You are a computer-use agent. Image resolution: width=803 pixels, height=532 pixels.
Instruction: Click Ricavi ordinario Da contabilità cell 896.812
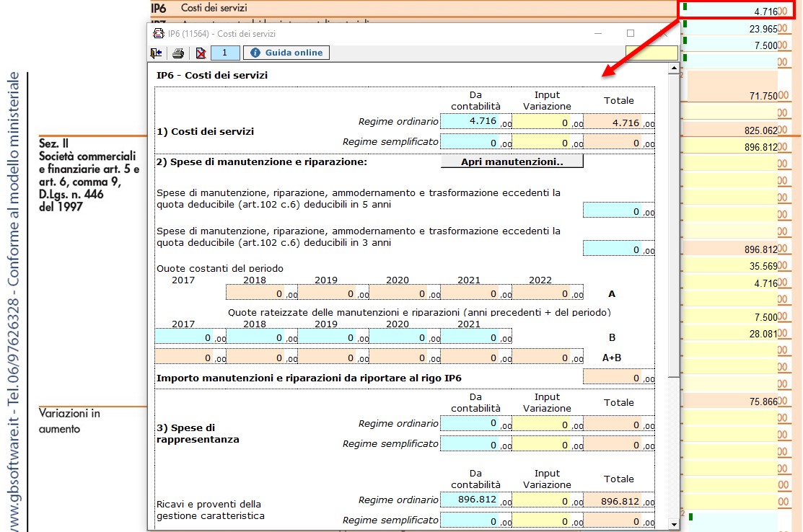(x=475, y=500)
